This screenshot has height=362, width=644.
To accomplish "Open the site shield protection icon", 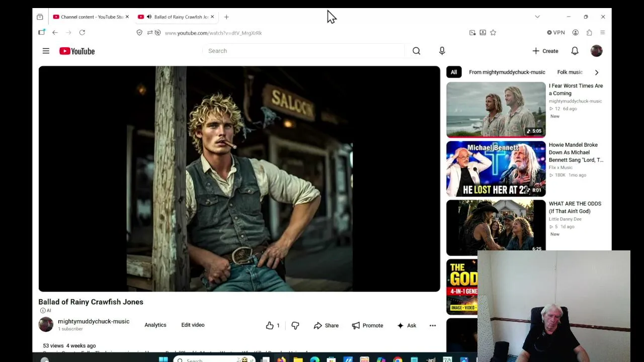I will pos(139,33).
